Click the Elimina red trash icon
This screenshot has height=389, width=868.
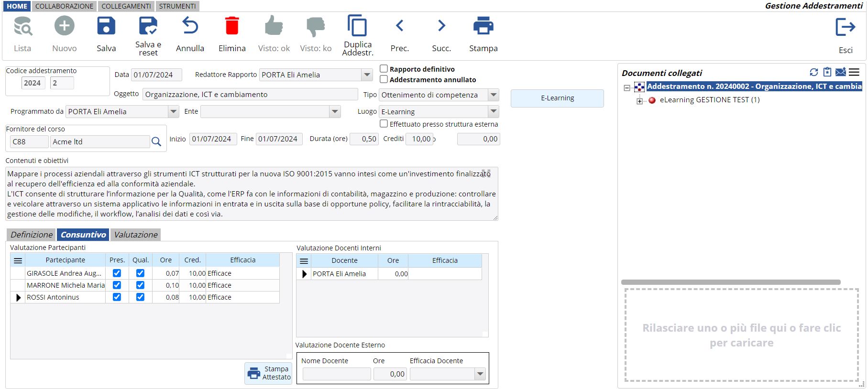click(x=232, y=26)
